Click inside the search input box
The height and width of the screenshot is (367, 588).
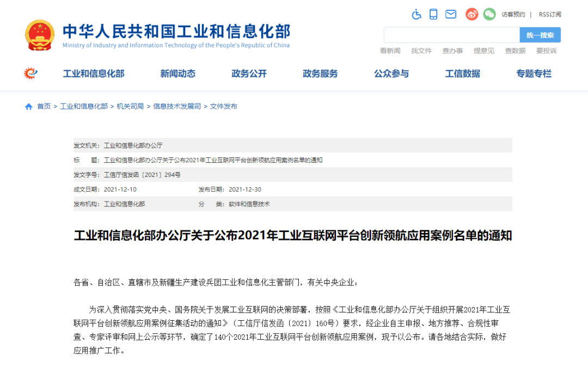tap(452, 34)
